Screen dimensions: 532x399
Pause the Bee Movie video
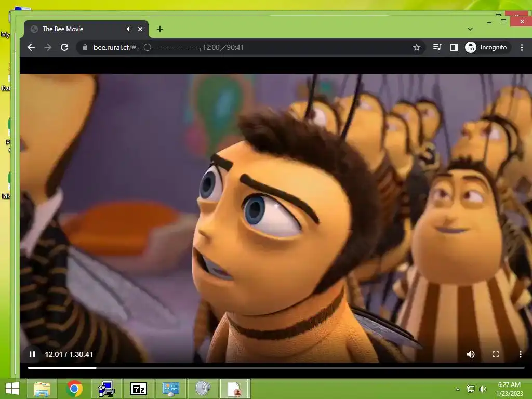coord(32,354)
